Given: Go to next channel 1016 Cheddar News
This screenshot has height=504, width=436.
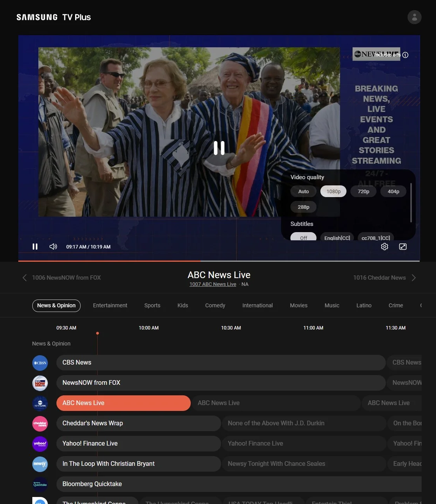Looking at the screenshot, I should pos(385,278).
